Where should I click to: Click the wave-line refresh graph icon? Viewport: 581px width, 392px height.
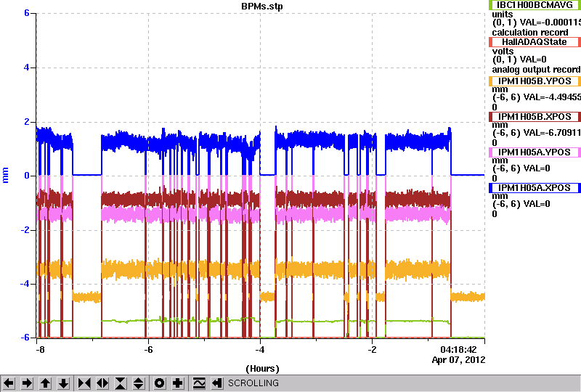199,383
